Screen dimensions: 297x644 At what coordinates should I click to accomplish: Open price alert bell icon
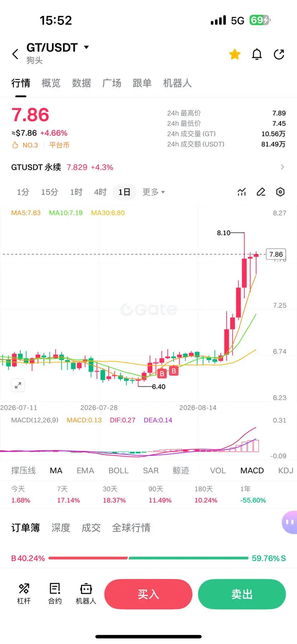pos(257,54)
